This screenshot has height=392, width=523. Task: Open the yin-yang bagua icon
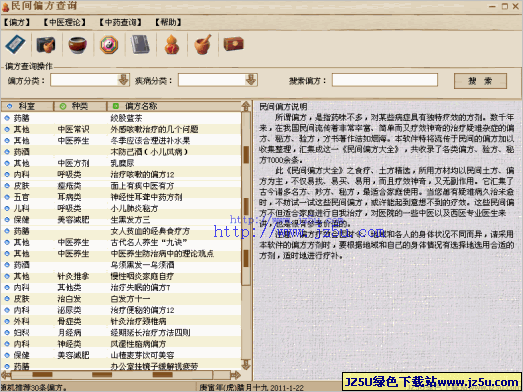click(109, 44)
